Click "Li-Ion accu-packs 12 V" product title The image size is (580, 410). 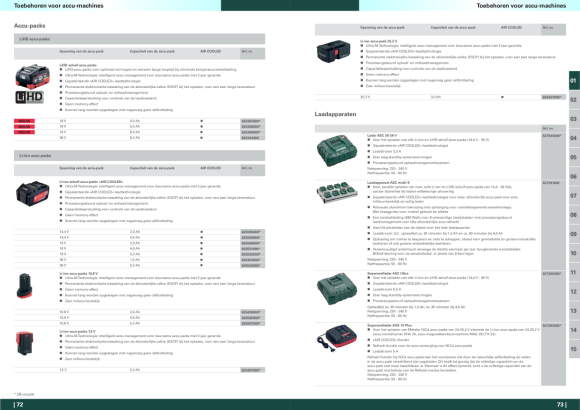77,331
